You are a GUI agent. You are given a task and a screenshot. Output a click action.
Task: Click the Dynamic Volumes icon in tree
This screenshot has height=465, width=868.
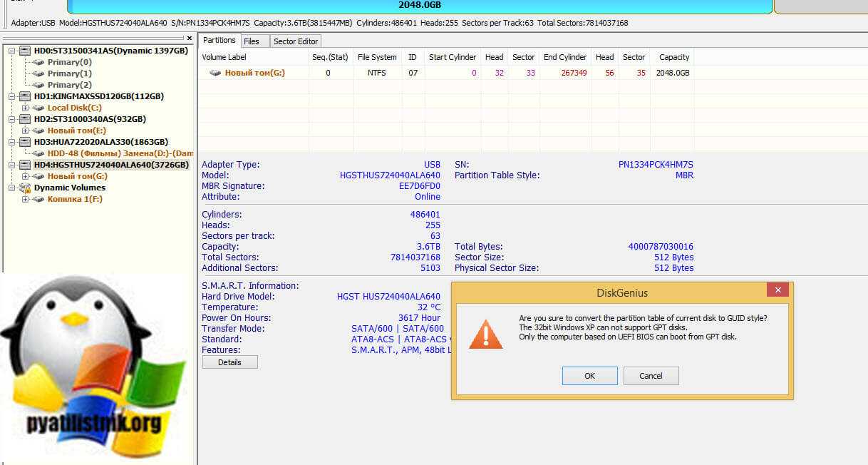tap(25, 188)
